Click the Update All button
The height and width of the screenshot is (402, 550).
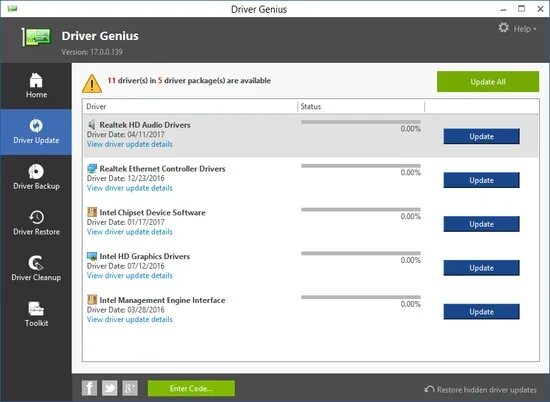tap(488, 82)
